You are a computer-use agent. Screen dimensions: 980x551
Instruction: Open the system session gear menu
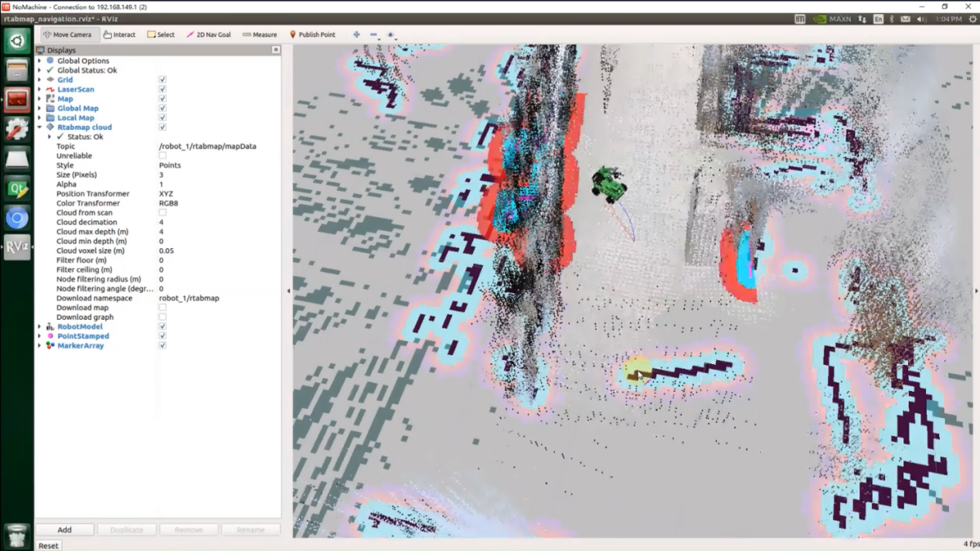point(972,19)
